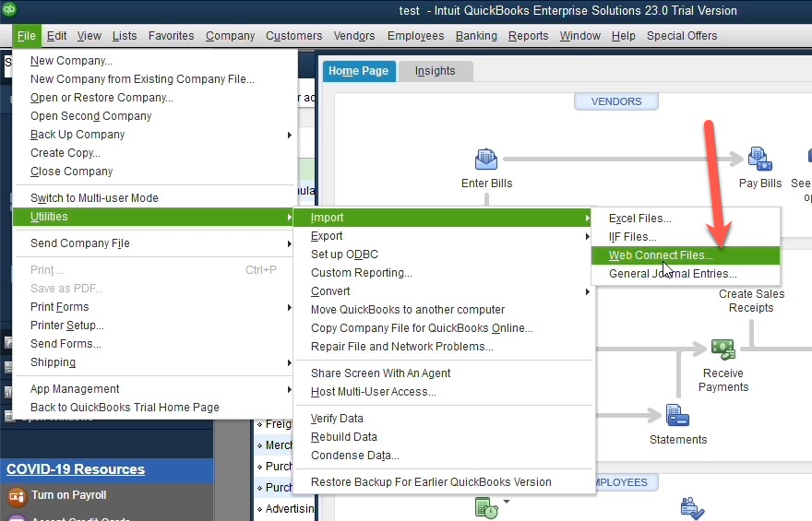Select Host Multi-User Access...

(x=443, y=392)
